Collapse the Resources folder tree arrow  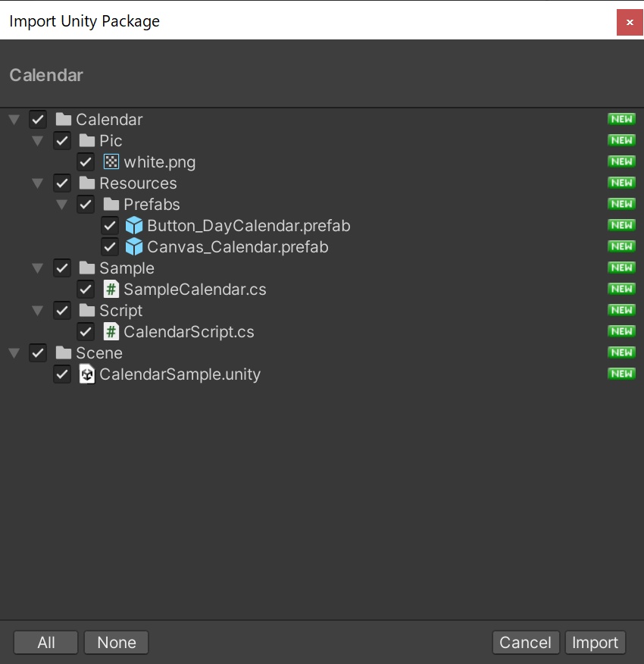[x=37, y=183]
